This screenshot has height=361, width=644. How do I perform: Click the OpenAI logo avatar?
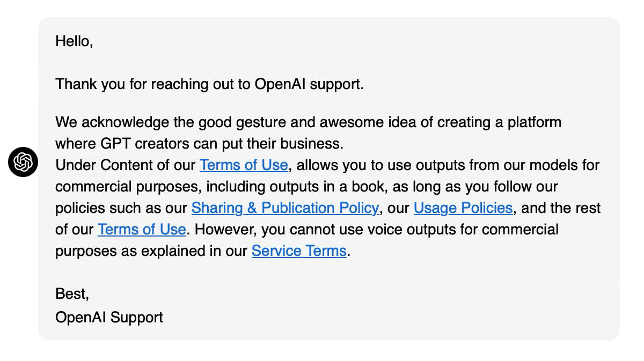coord(23,161)
